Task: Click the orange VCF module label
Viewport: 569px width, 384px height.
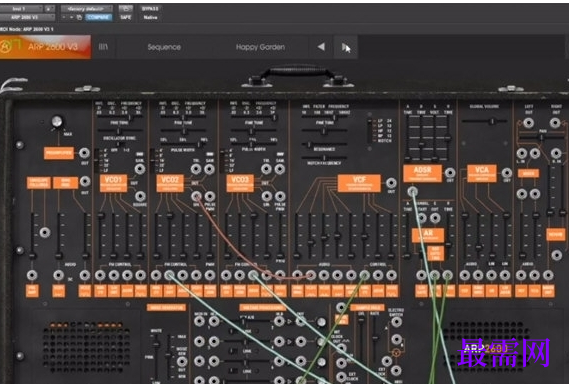Action: coord(359,183)
